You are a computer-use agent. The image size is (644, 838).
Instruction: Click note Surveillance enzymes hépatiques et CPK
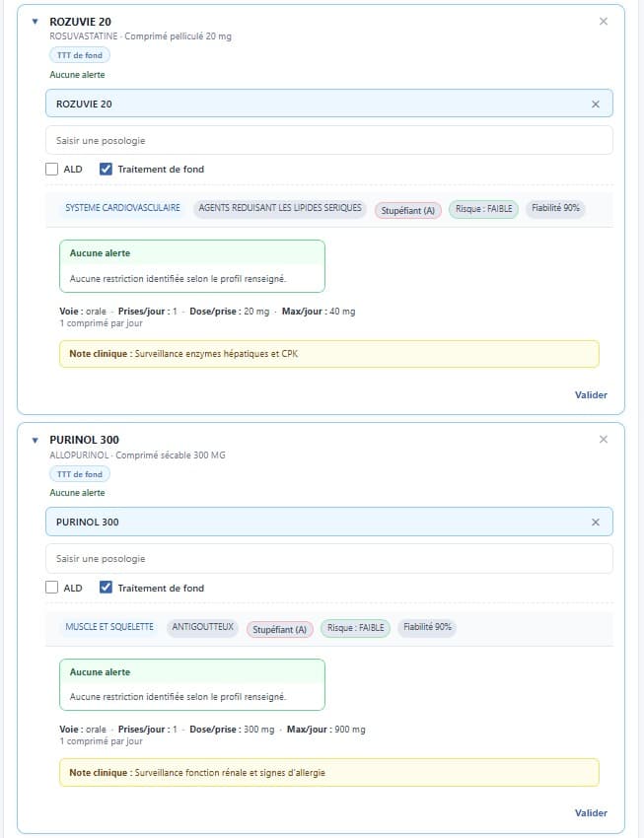329,354
